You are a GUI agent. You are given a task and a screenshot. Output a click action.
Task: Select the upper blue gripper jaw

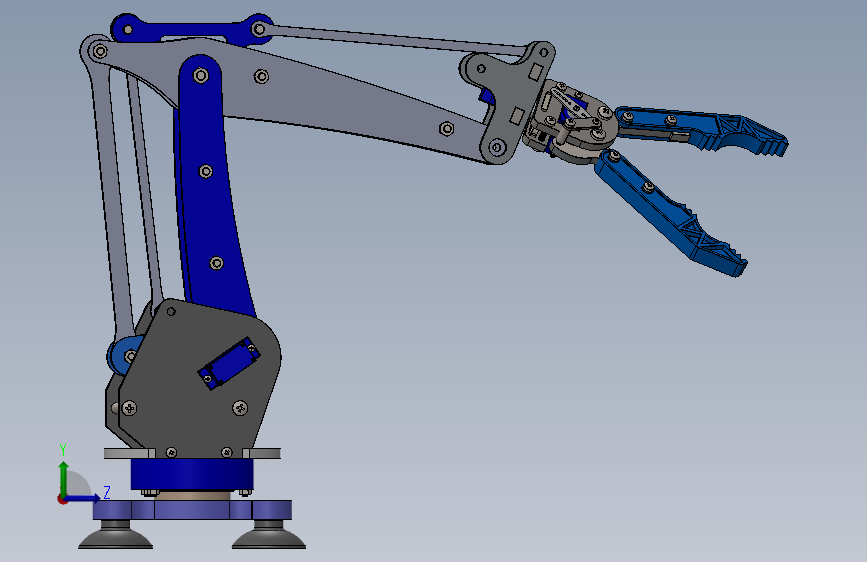point(702,129)
